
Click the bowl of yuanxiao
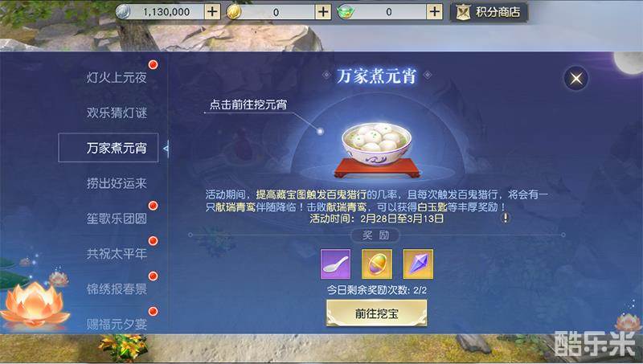[377, 149]
